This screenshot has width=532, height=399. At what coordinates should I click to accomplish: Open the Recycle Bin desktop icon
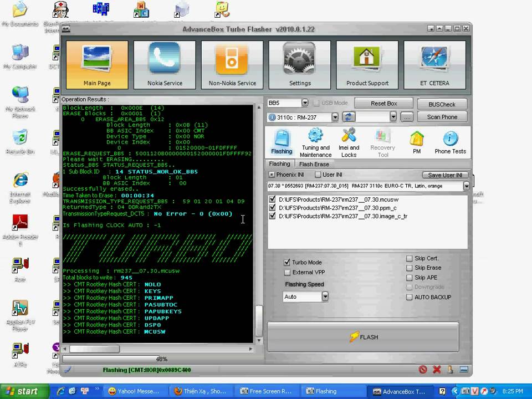pyautogui.click(x=20, y=142)
